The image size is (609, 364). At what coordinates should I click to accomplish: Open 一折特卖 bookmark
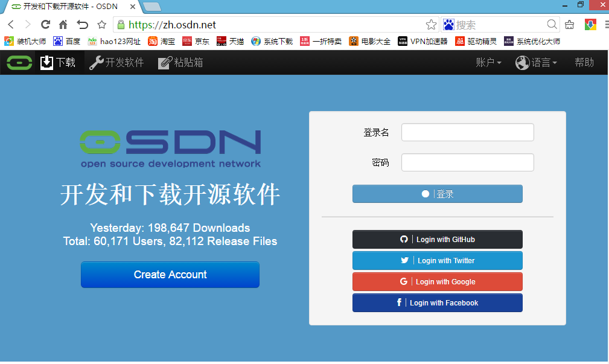pyautogui.click(x=321, y=41)
